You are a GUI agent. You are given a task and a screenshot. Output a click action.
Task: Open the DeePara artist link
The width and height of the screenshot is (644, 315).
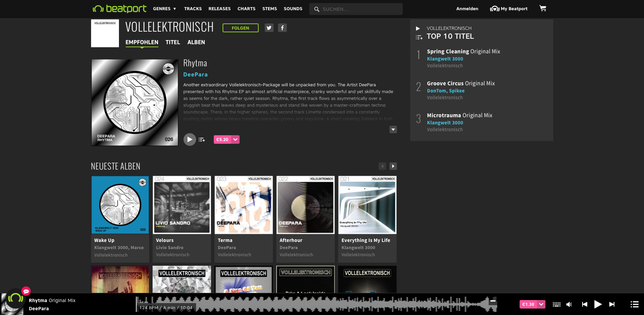195,74
